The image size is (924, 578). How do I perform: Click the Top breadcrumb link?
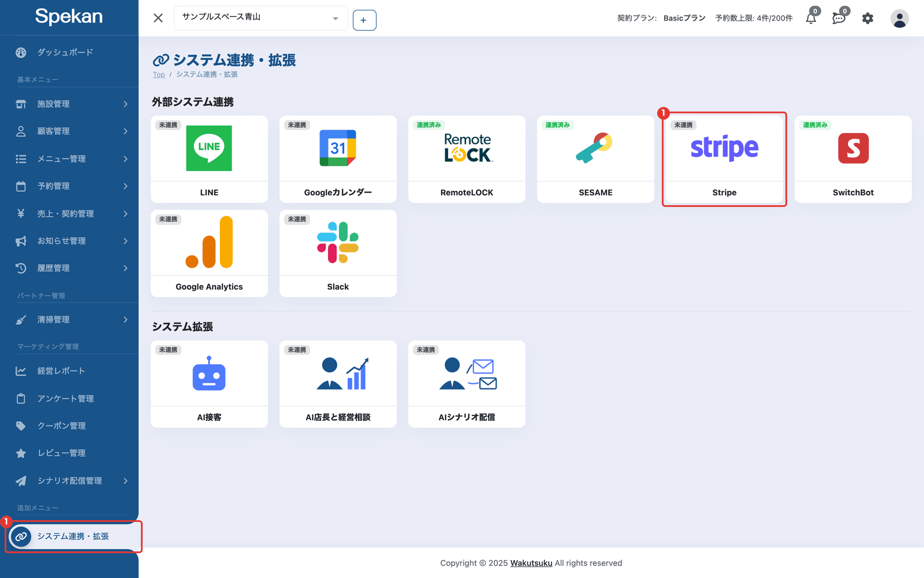tap(159, 75)
